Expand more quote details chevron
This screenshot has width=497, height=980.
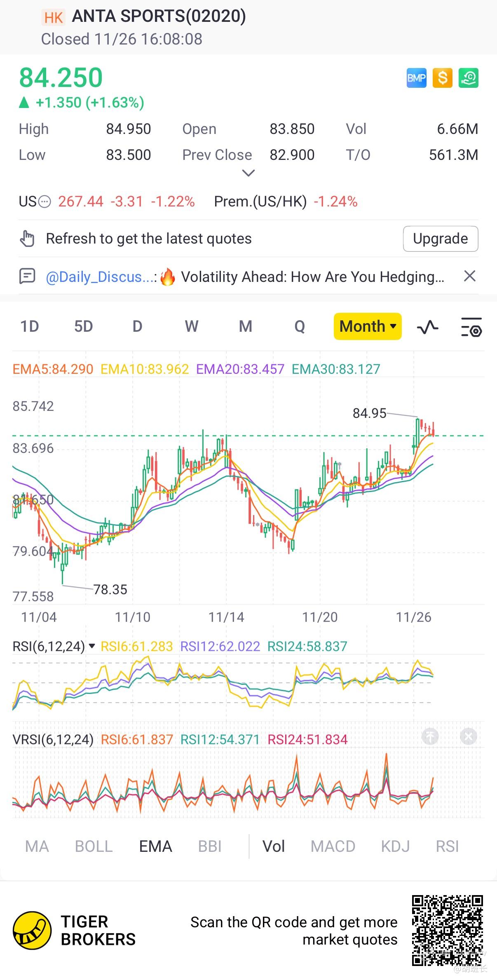[x=248, y=173]
